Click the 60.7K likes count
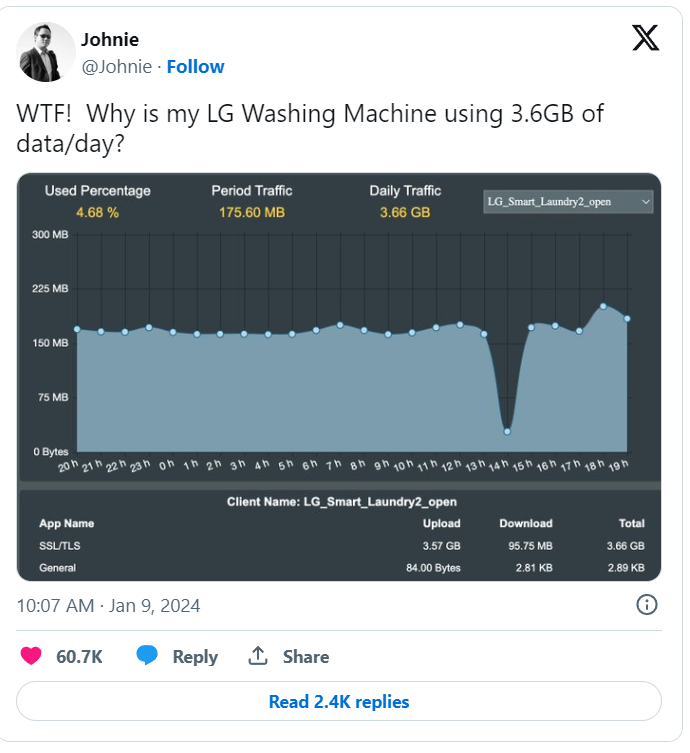 click(80, 656)
